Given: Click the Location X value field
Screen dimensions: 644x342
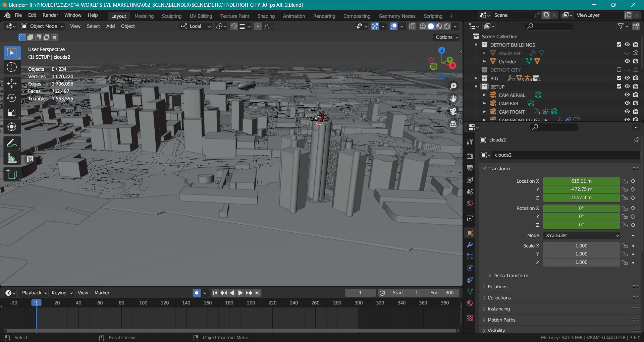Looking at the screenshot, I should 581,181.
